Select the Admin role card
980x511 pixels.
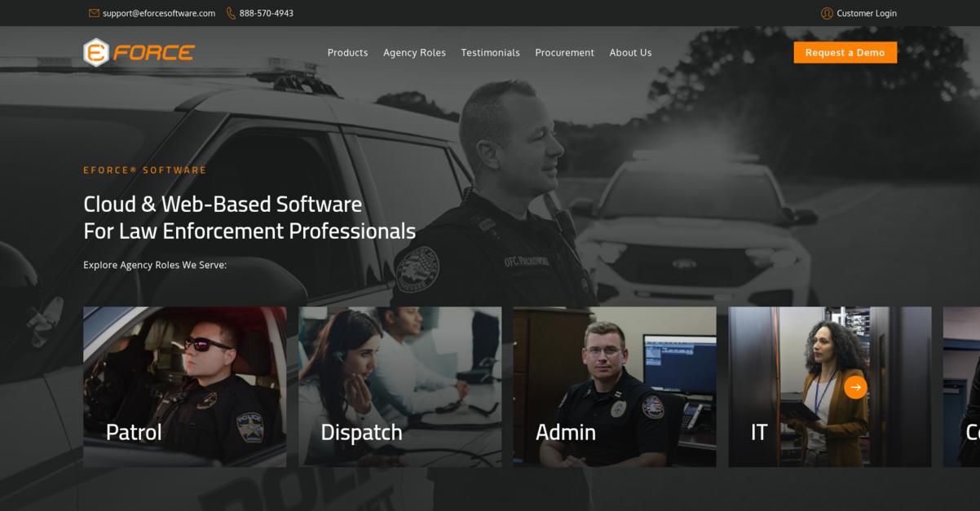pyautogui.click(x=615, y=387)
